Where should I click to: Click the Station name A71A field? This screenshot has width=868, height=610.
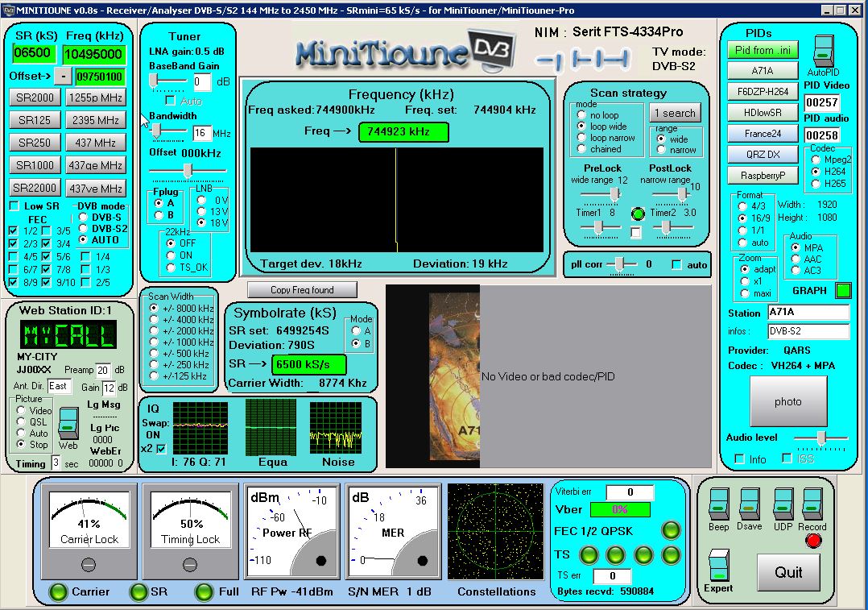click(x=808, y=312)
